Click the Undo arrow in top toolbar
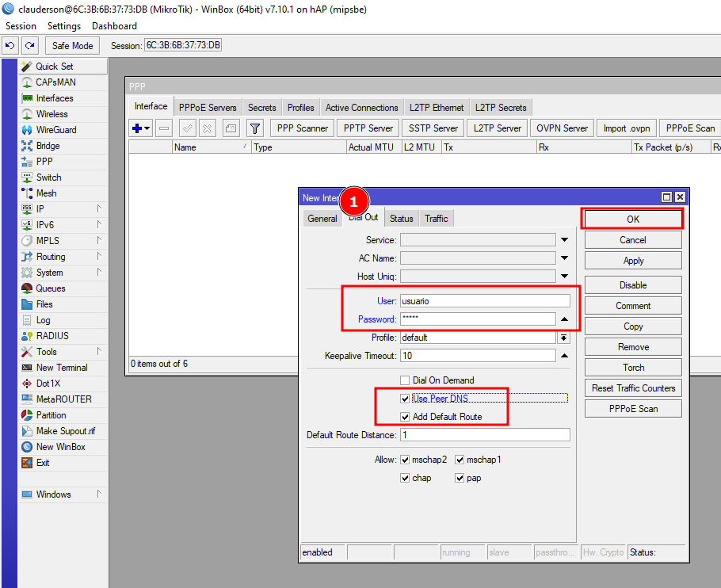The height and width of the screenshot is (588, 721). pos(10,45)
